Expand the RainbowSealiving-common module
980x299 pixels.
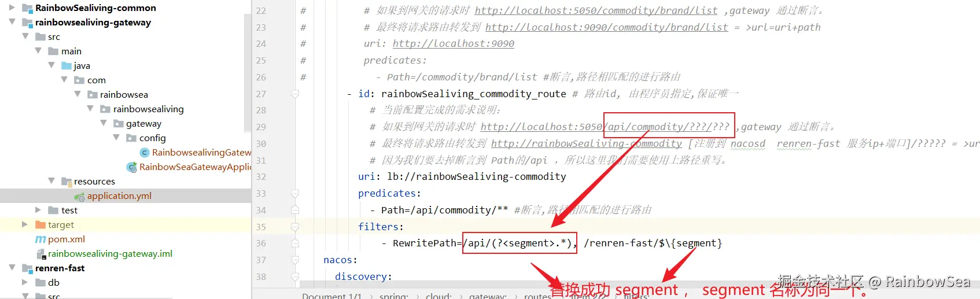[x=12, y=8]
